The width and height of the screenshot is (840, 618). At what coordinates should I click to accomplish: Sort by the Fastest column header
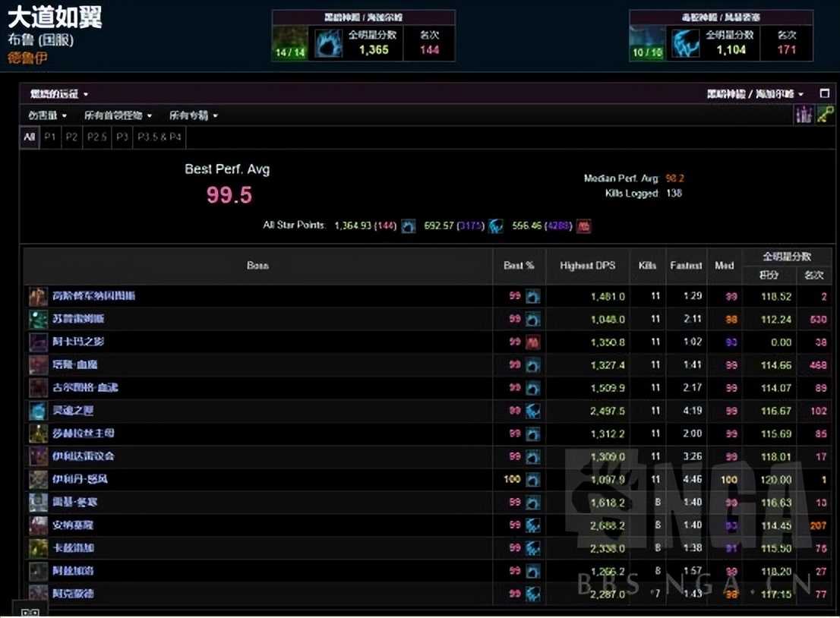tap(686, 266)
